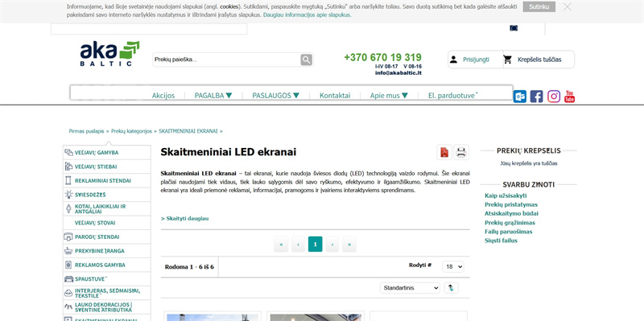Viewport: 644px width, 321px height.
Task: Click the SKAITMENINIAI EKRANAI breadcrumb
Action: coord(188,131)
